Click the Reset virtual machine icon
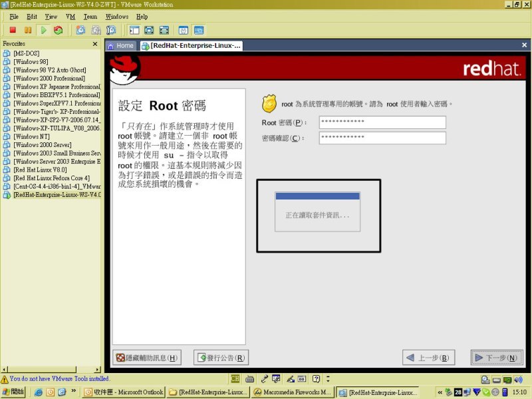 point(59,30)
